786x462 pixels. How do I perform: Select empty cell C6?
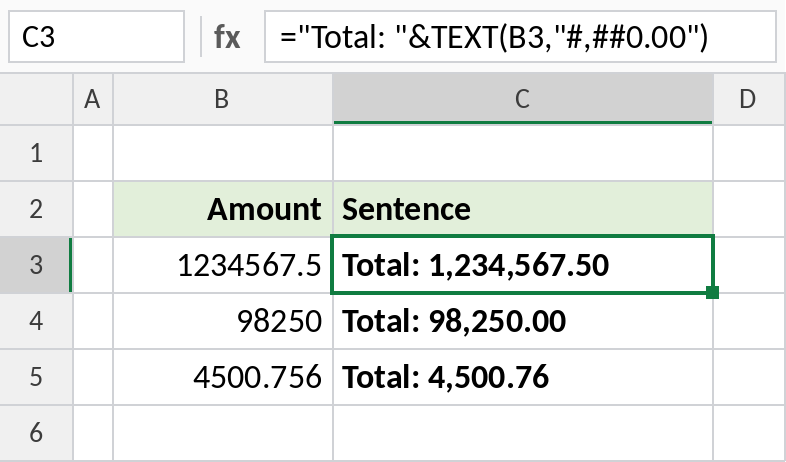pyautogui.click(x=523, y=433)
